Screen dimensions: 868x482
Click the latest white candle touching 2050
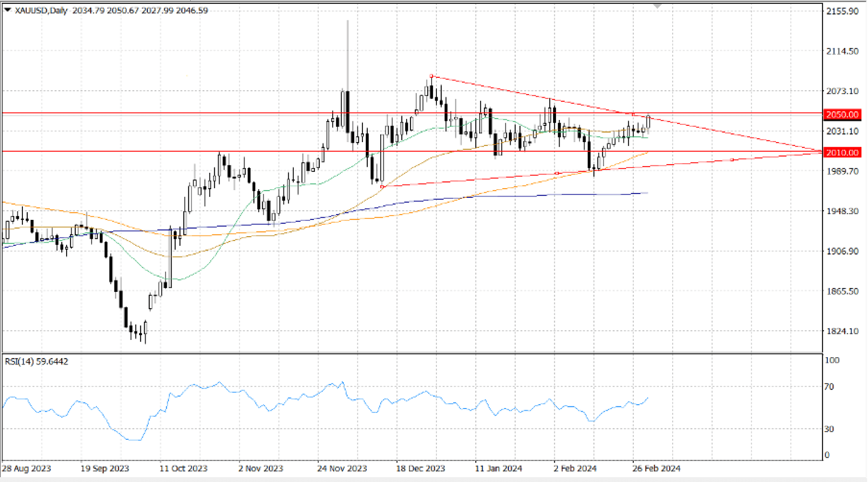(649, 122)
